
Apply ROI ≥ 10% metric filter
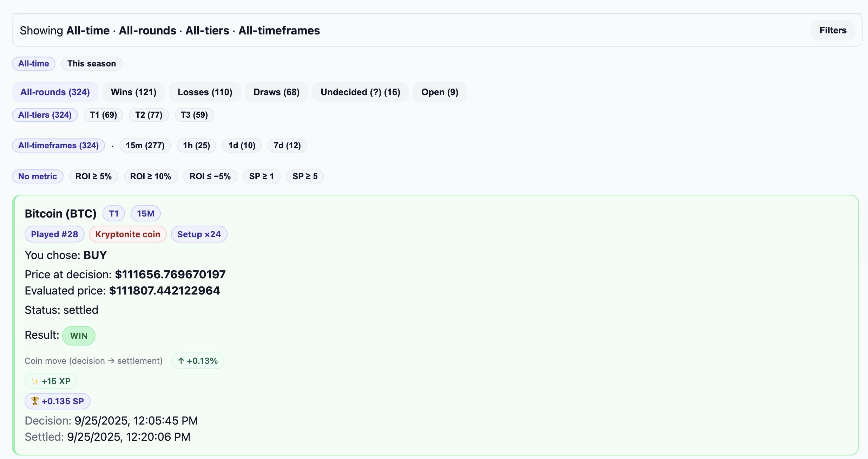tap(150, 176)
